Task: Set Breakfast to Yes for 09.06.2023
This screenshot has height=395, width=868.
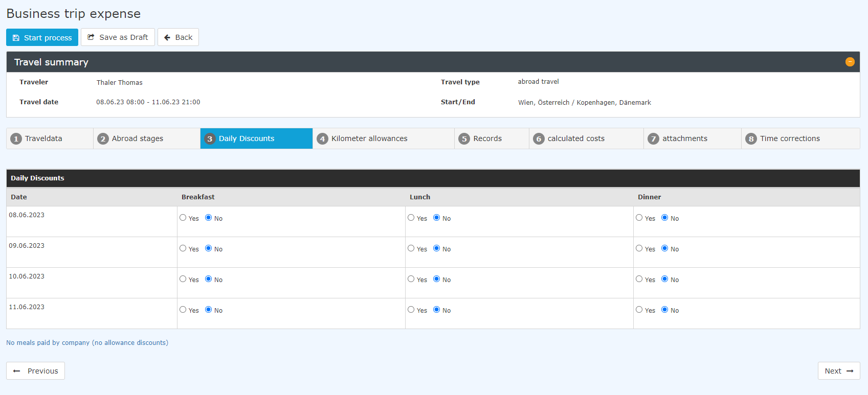Action: point(183,248)
